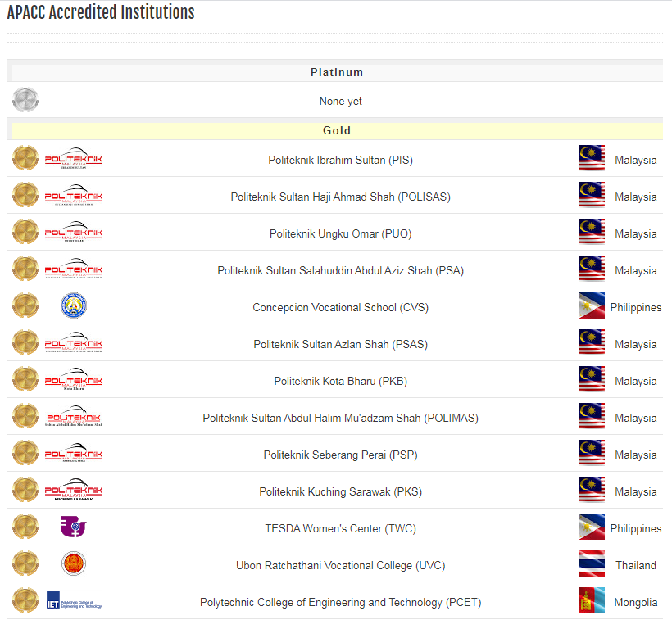Click the PCET IET logo

74,601
